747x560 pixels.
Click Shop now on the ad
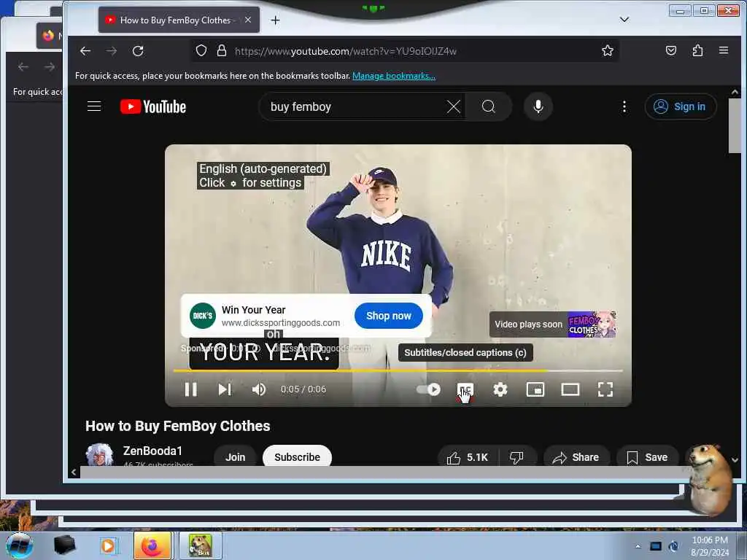389,316
